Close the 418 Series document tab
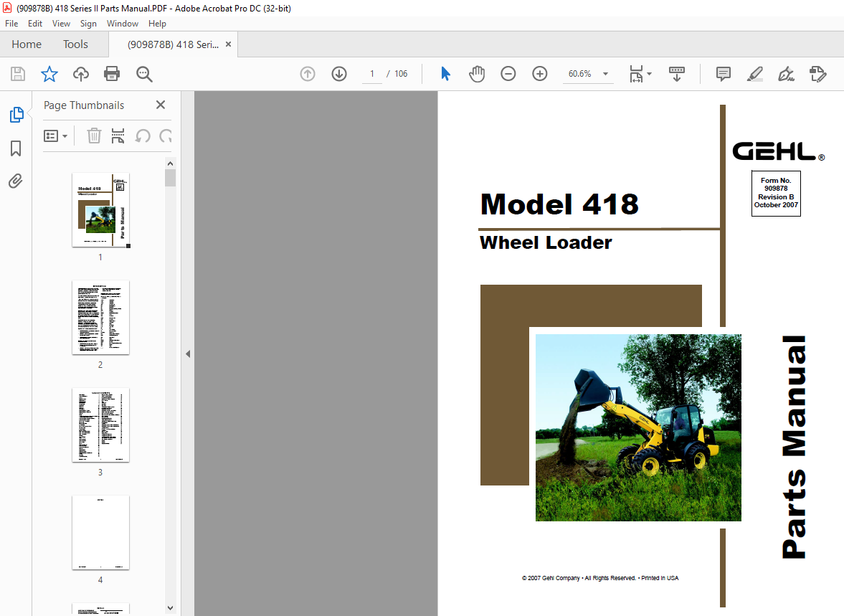Image resolution: width=844 pixels, height=616 pixels. [x=228, y=44]
